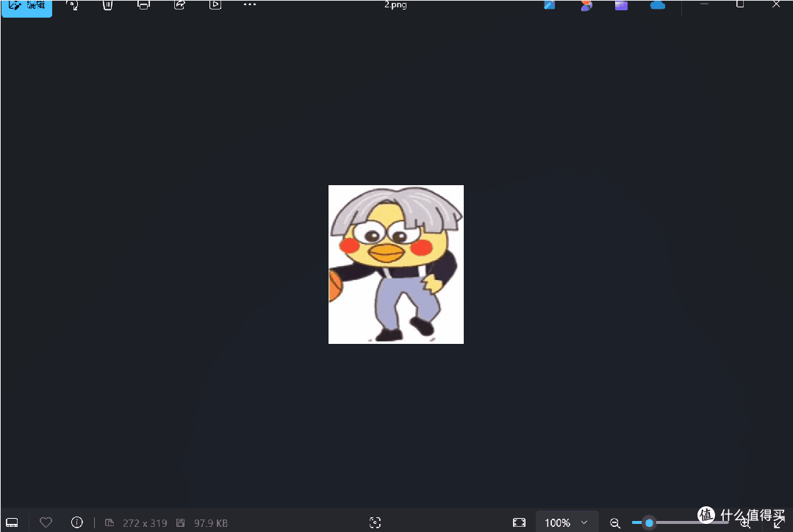793x532 pixels.
Task: Show file info with the info icon
Action: click(77, 522)
